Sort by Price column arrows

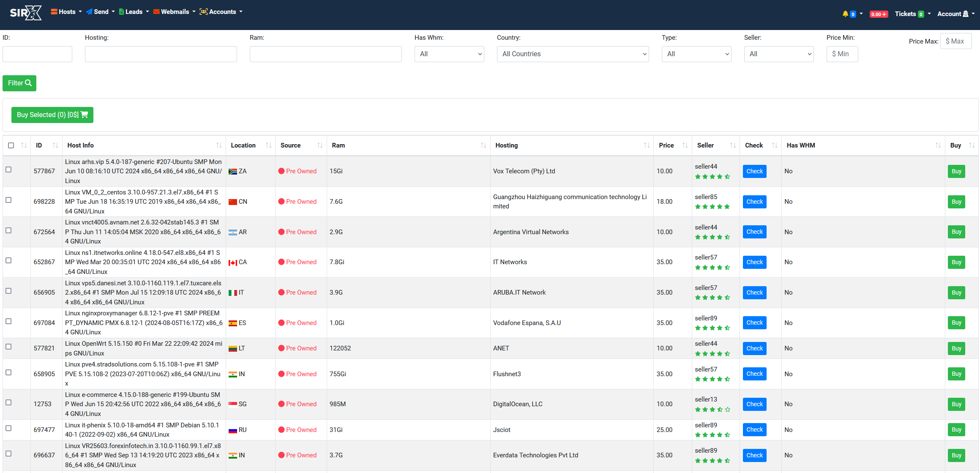pos(685,145)
